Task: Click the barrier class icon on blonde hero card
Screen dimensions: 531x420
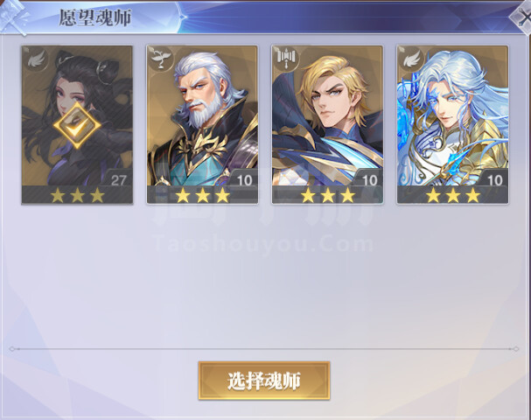Action: point(285,59)
